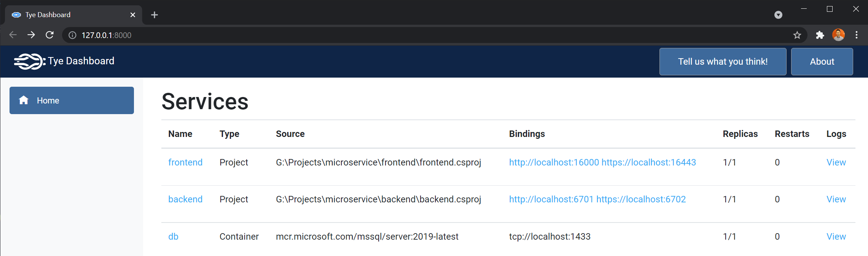The height and width of the screenshot is (256, 868).
Task: Click the Tye logo in the header
Action: (x=29, y=61)
